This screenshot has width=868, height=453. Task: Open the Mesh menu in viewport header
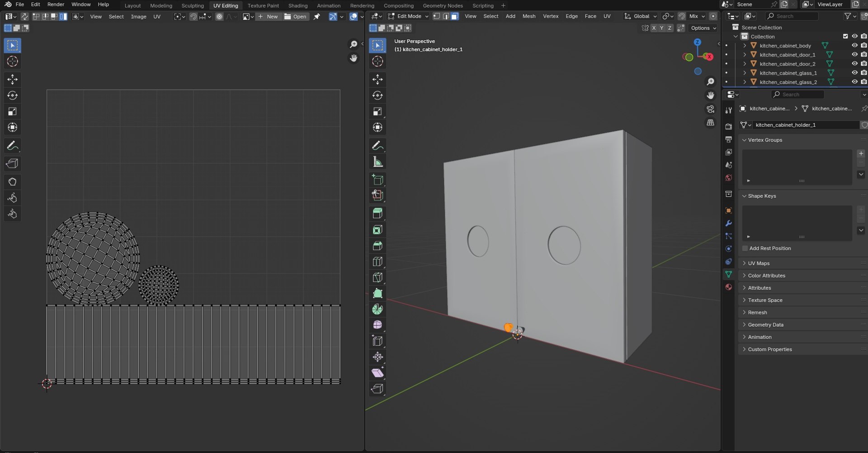528,16
